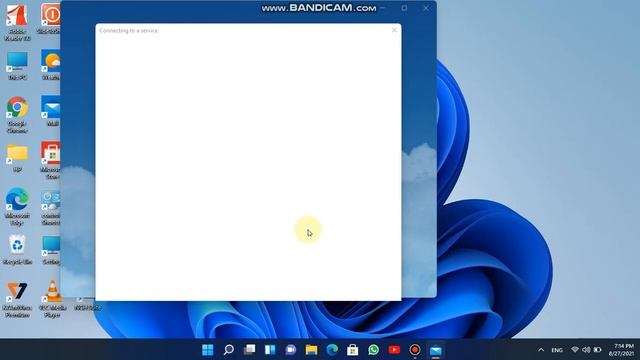640x360 pixels.
Task: Open Adobe Reader XI desktop shortcut
Action: point(17,21)
